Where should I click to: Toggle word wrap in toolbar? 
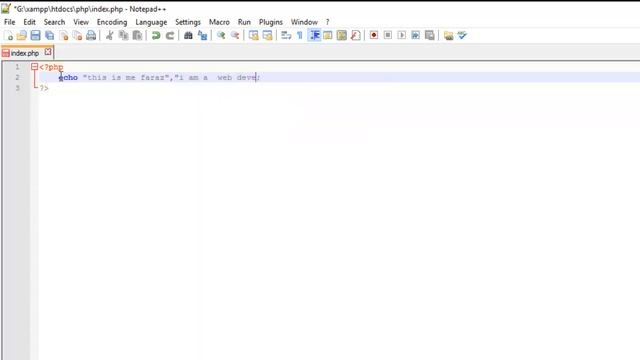pos(286,36)
